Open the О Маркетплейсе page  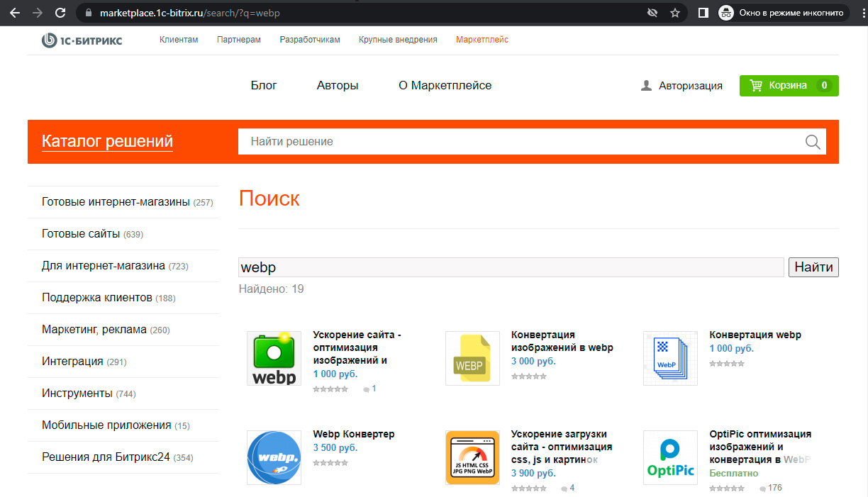click(445, 85)
